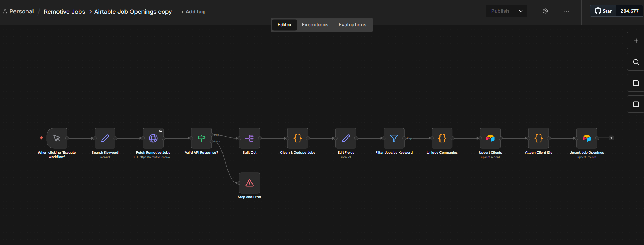Screen dimensions: 644x245
Task: Open the Personal project breadcrumb
Action: click(x=18, y=11)
